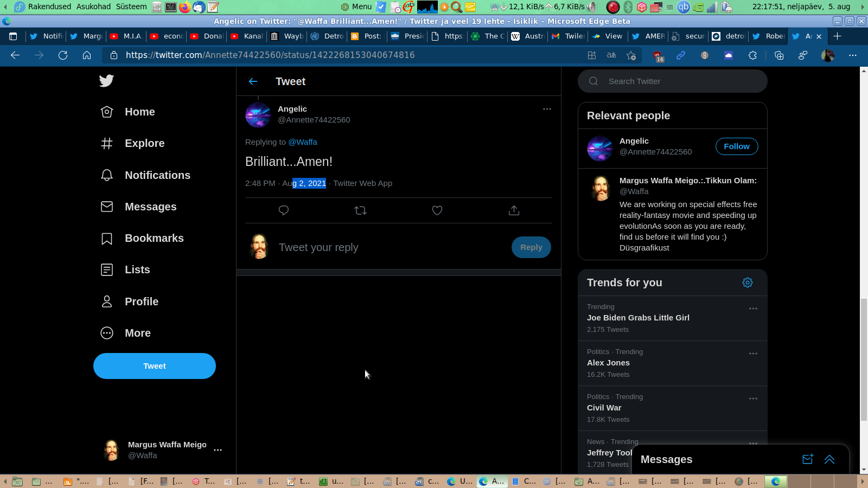Image resolution: width=868 pixels, height=488 pixels.
Task: Share the tweet via share icon
Action: coord(514,210)
